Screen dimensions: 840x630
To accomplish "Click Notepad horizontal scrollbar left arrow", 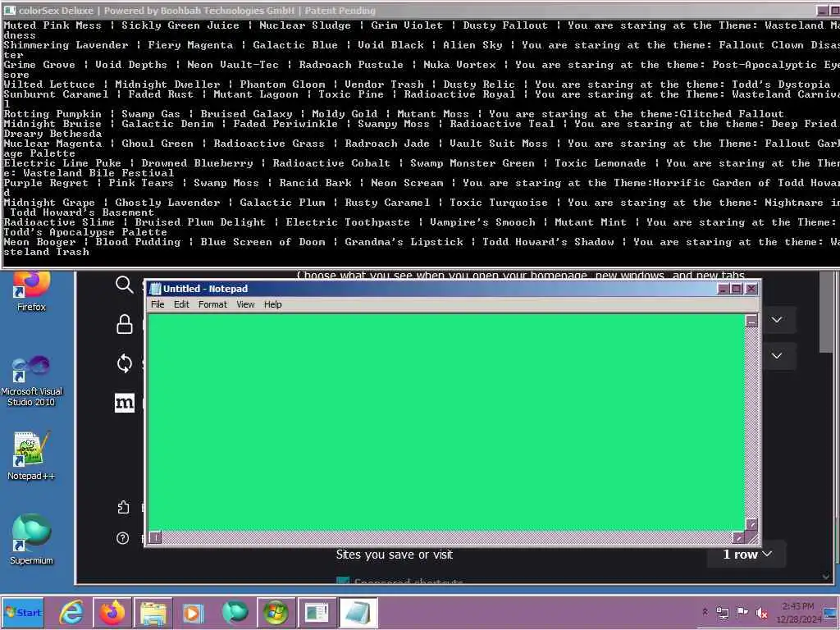I will tap(155, 536).
